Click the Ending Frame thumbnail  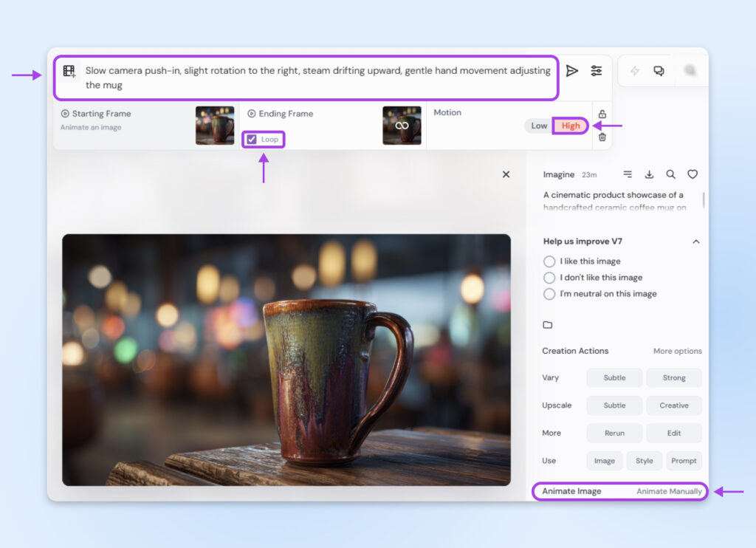click(402, 126)
